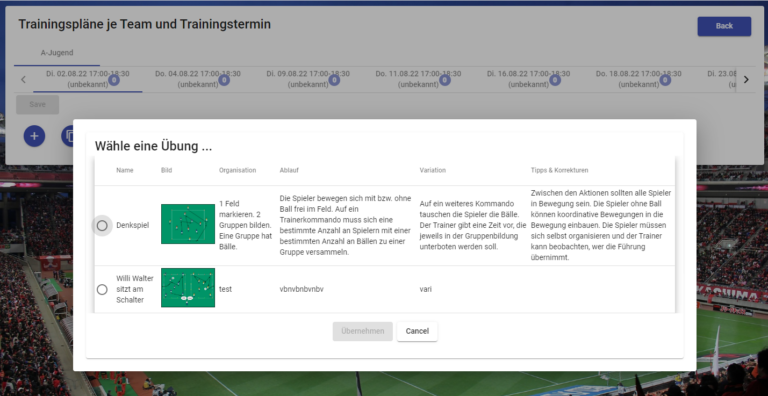Click the 'Trainingspläne je Team und Trainingstermin' heading
Viewport: 768px width, 396px height.
click(x=144, y=24)
